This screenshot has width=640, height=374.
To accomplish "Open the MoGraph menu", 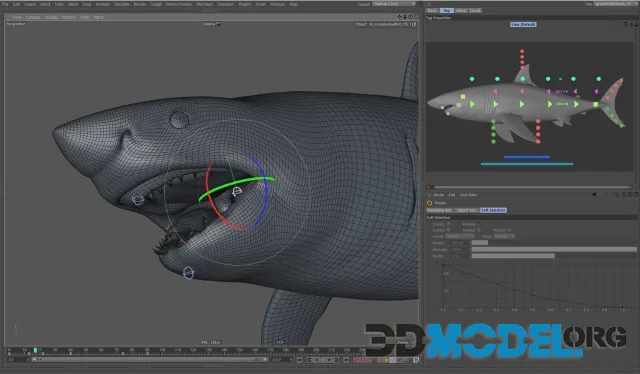I will pyautogui.click(x=205, y=4).
